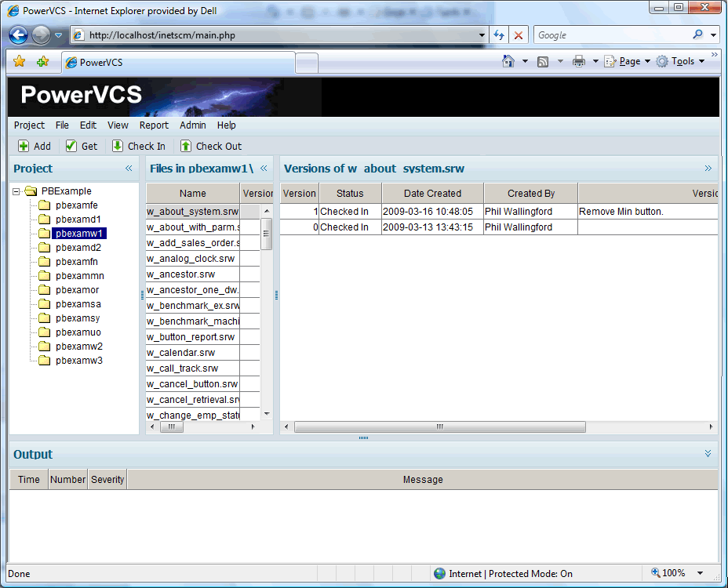Viewport: 728px width, 588px height.
Task: Open the recent pages dropdown arrow
Action: click(x=59, y=35)
